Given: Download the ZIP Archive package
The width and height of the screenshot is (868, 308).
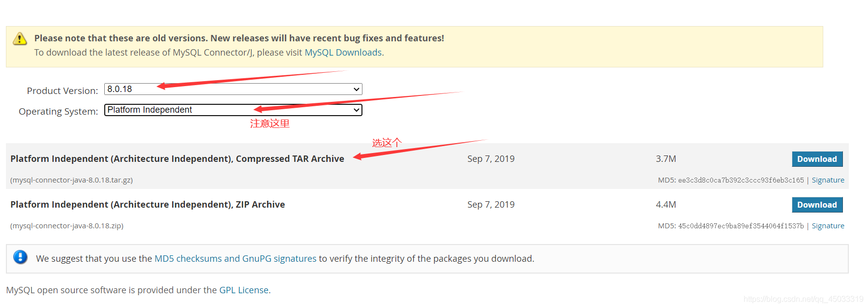Looking at the screenshot, I should pyautogui.click(x=817, y=205).
